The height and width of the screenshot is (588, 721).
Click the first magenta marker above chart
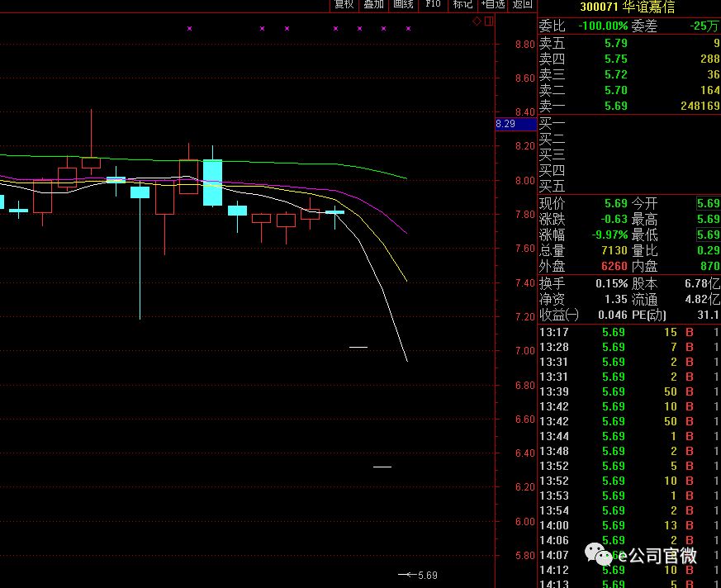pyautogui.click(x=189, y=29)
